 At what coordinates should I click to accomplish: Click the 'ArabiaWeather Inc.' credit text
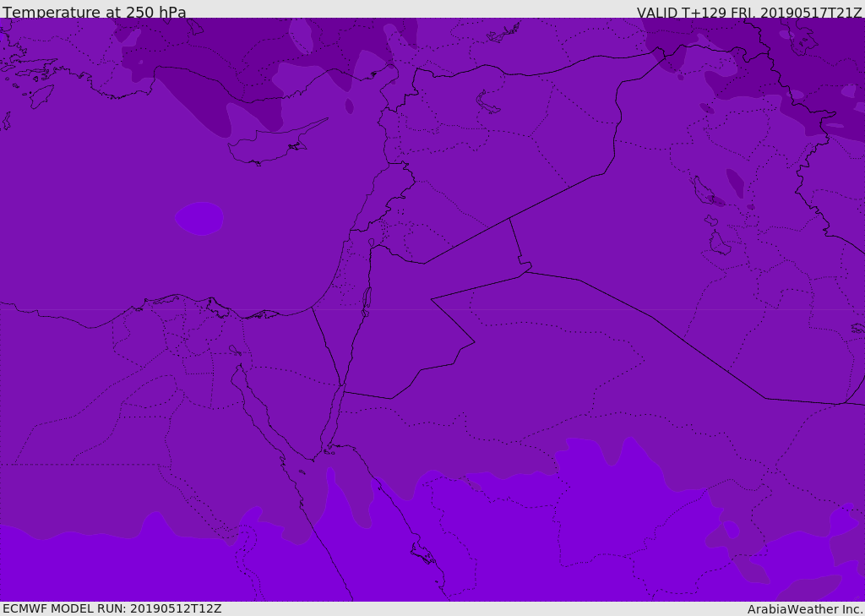(x=805, y=609)
